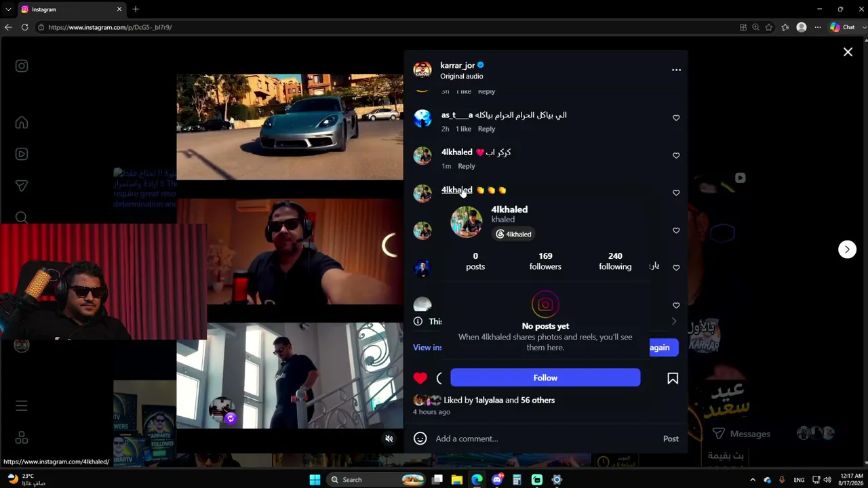Open the Copilot Chat button in the toolbar

coord(842,27)
